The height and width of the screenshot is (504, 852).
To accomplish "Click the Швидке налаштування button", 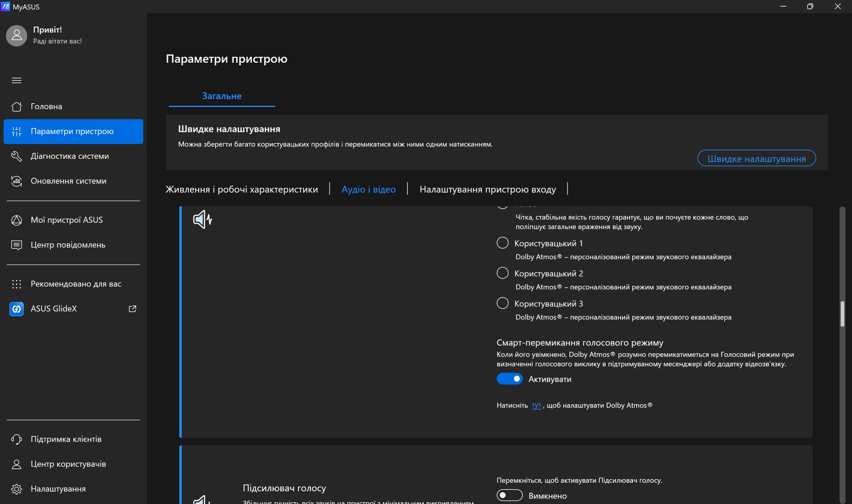I will 756,158.
